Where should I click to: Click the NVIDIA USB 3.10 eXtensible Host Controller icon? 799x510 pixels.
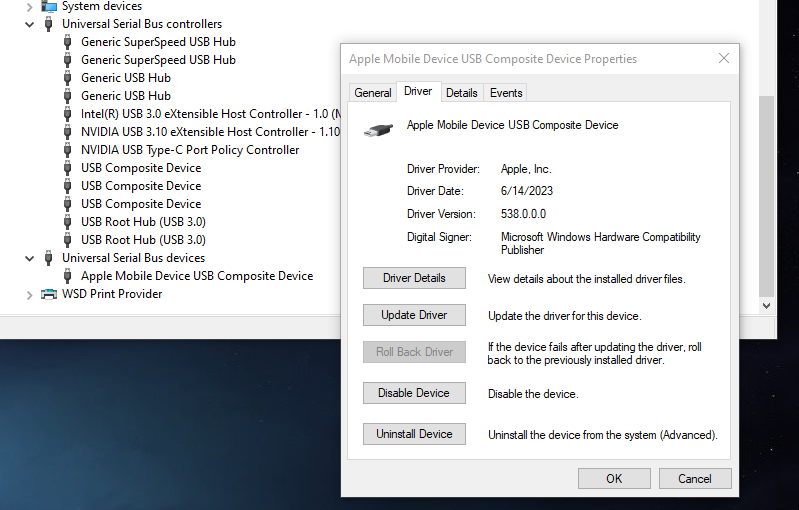click(67, 131)
